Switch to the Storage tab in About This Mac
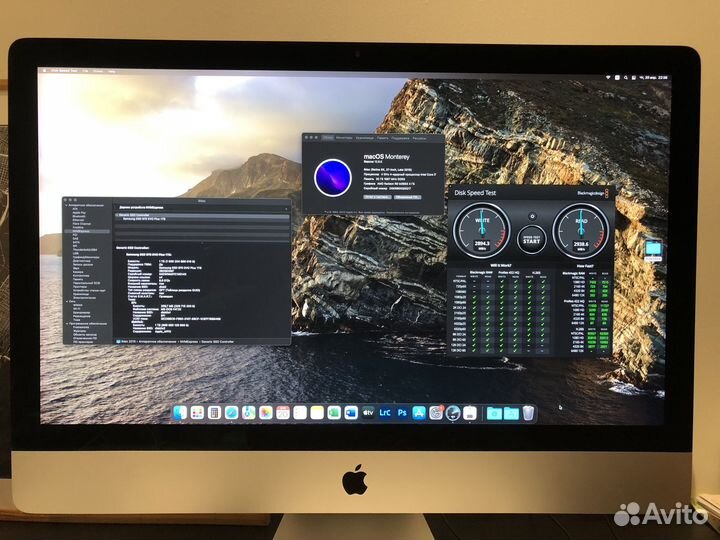 click(365, 138)
